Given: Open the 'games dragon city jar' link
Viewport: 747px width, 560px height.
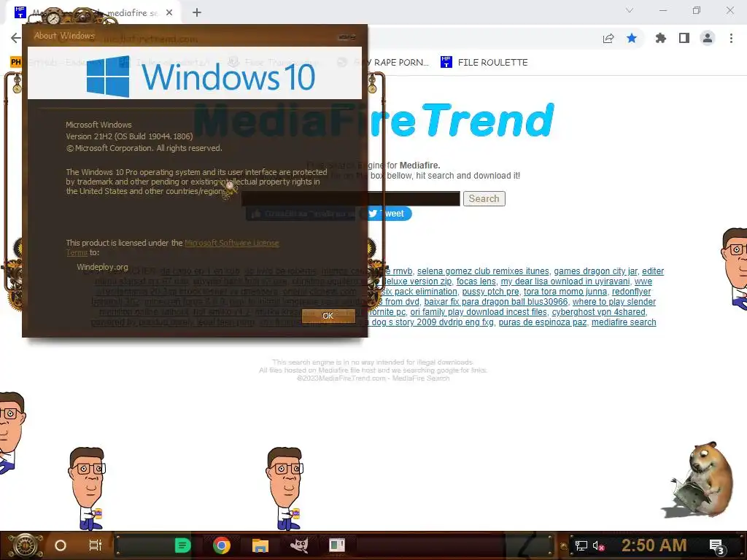Looking at the screenshot, I should pyautogui.click(x=595, y=271).
